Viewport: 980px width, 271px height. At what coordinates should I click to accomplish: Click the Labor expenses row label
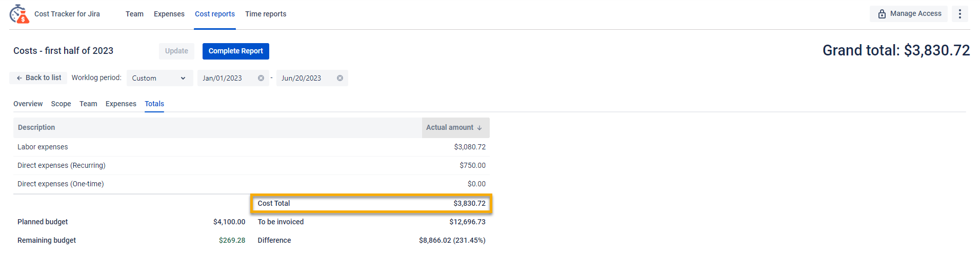click(x=43, y=147)
